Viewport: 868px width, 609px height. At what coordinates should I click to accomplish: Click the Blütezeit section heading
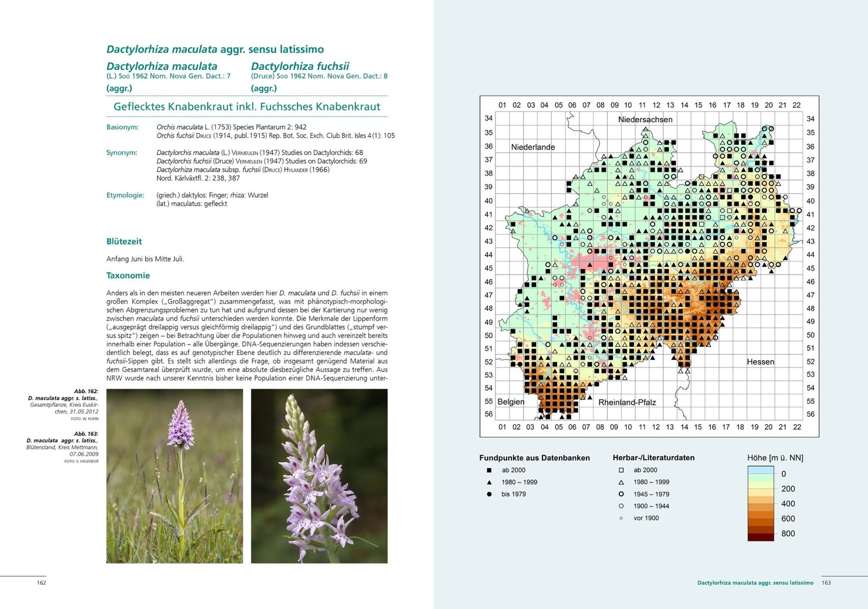pos(124,242)
